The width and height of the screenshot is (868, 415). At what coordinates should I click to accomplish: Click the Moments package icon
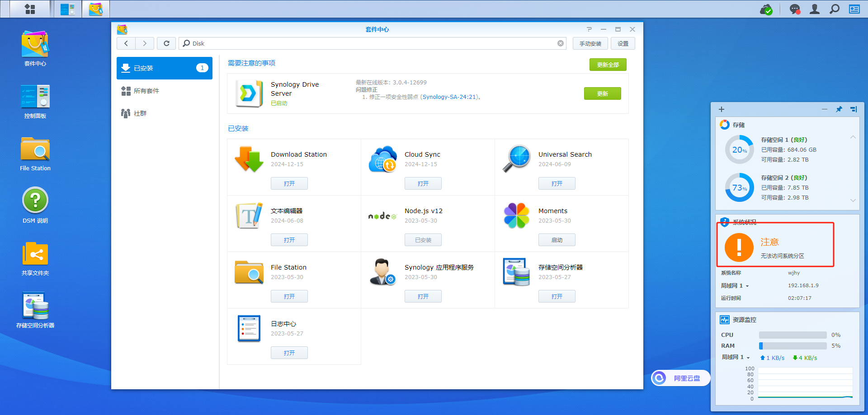coord(517,215)
